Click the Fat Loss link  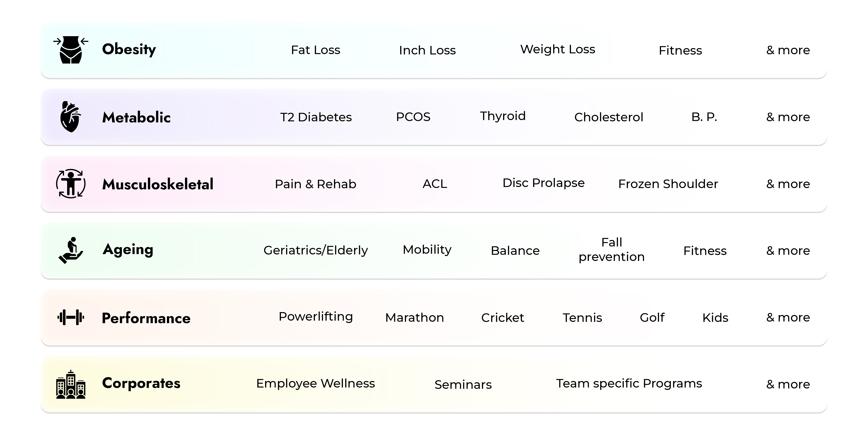click(315, 50)
